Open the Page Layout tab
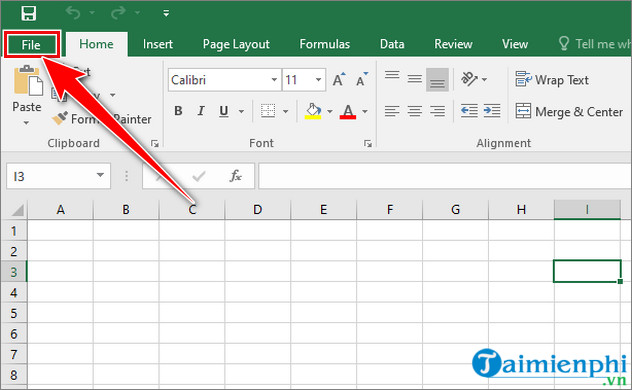632x390 pixels. [x=236, y=44]
